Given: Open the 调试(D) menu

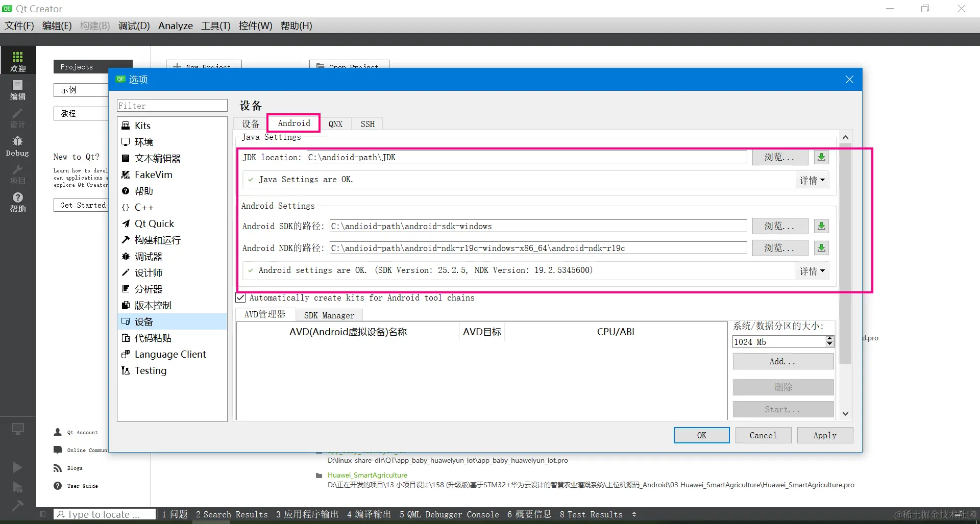Looking at the screenshot, I should 134,26.
